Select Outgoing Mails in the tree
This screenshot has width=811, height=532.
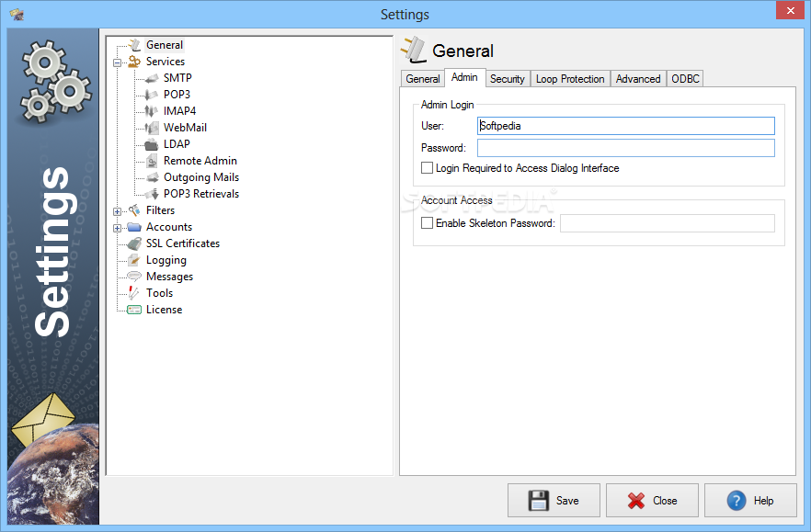(201, 177)
